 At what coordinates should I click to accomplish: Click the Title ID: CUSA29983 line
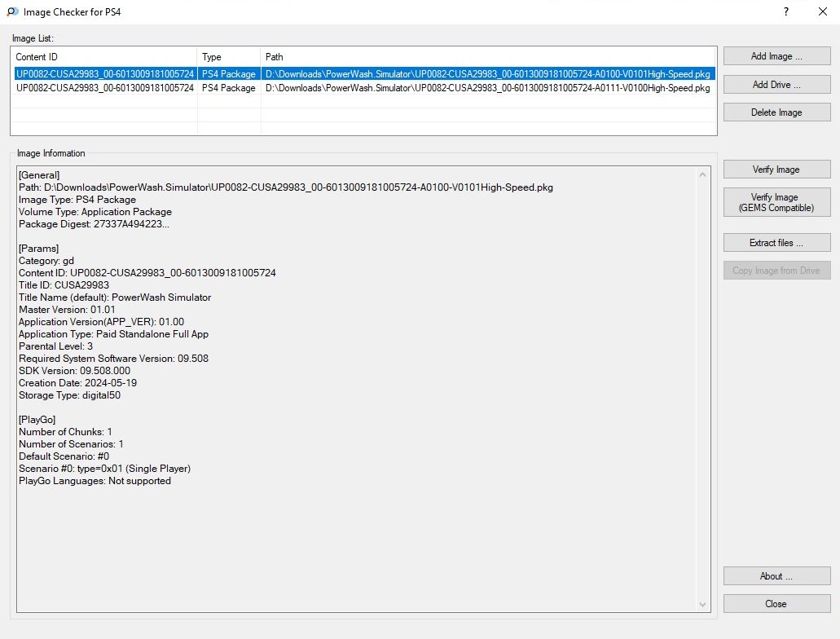(64, 286)
